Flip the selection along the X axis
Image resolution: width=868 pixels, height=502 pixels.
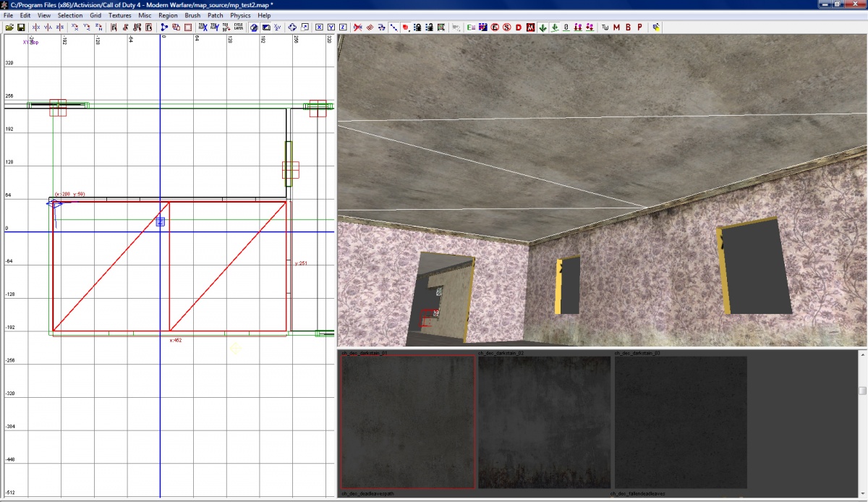click(x=35, y=27)
